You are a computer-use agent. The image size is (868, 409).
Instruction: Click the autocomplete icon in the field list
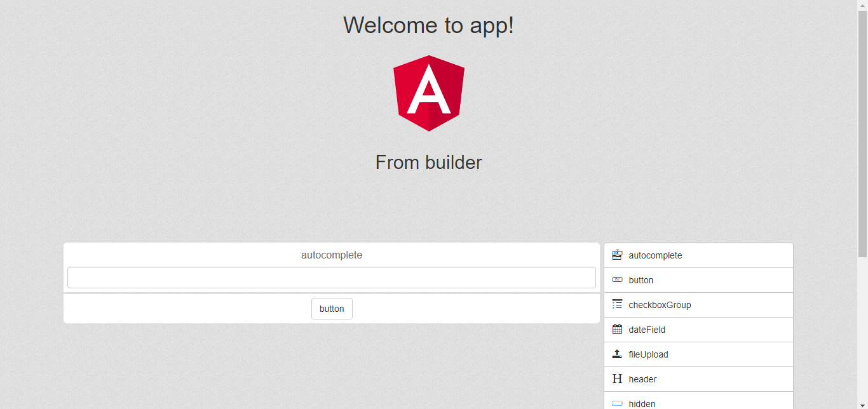[x=617, y=255]
